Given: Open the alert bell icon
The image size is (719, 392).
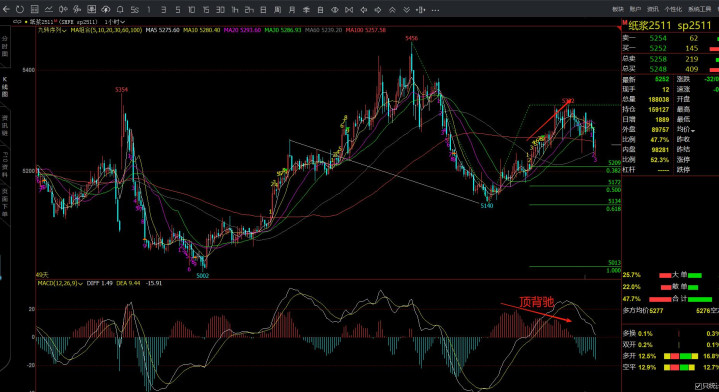Looking at the screenshot, I should 120,9.
